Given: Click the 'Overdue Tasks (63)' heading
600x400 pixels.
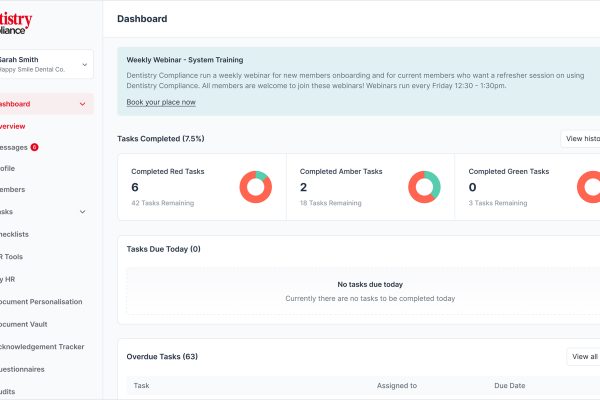Looking at the screenshot, I should coord(162,356).
